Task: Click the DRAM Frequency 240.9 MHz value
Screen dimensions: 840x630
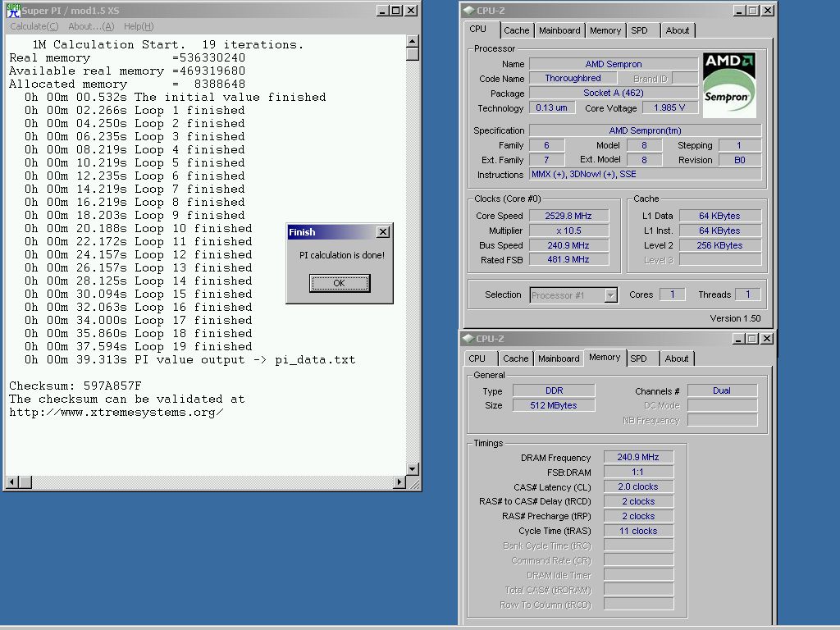Action: tap(638, 457)
